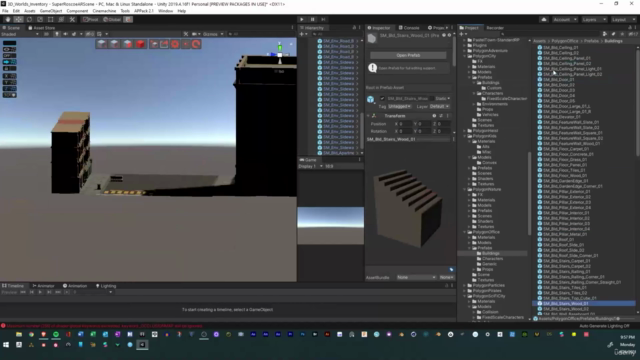Toggle scene effects icon
640x360 pixels.
(74, 34)
